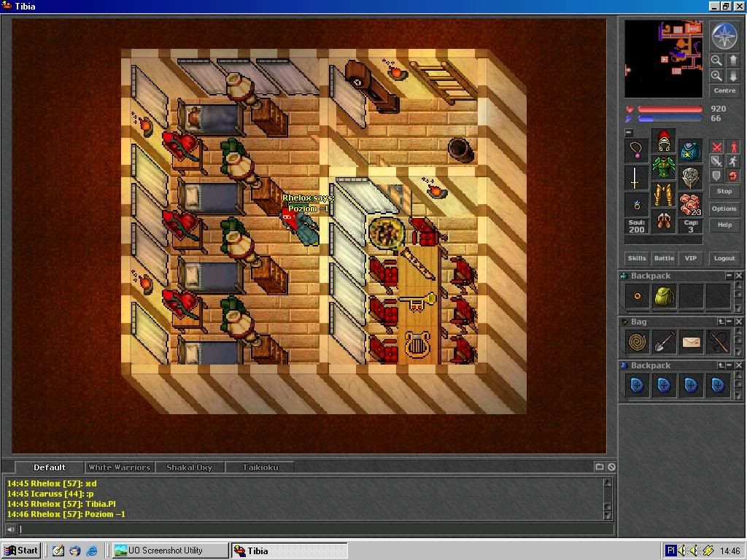Click the minimap compass rose
Image resolution: width=747 pixels, height=560 pixels.
coord(724,36)
